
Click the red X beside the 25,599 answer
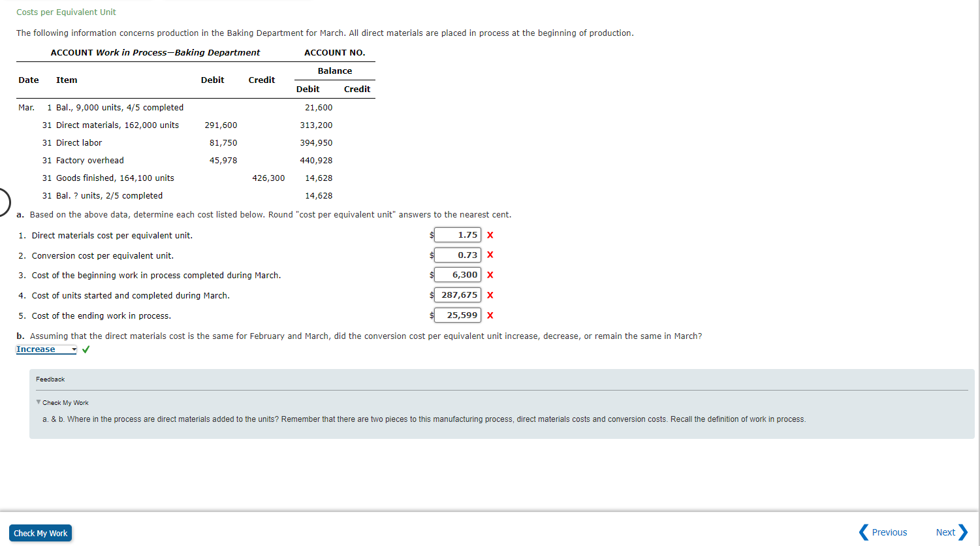(x=490, y=315)
